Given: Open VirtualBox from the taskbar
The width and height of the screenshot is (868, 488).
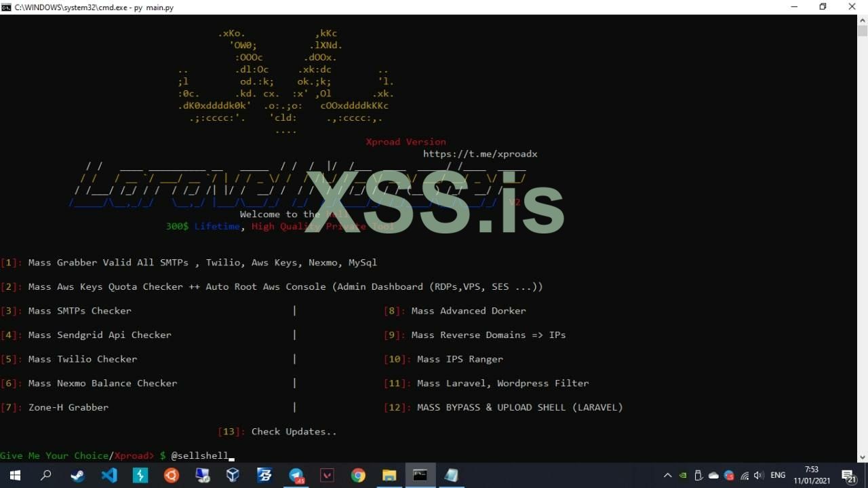Looking at the screenshot, I should pos(233,475).
